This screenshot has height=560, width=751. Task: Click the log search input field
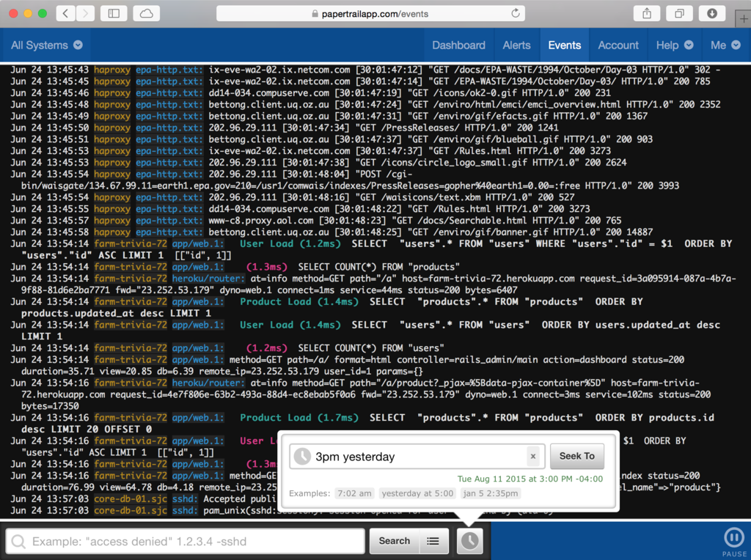tap(186, 542)
